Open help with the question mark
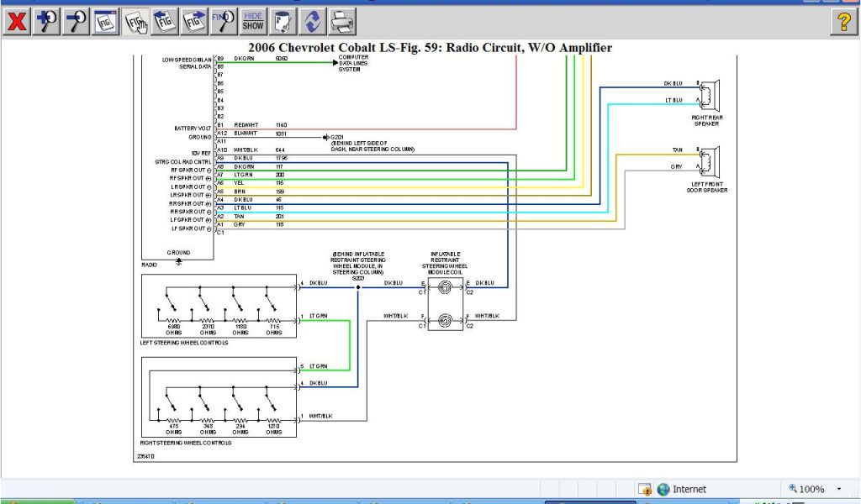The height and width of the screenshot is (504, 861). pyautogui.click(x=843, y=22)
